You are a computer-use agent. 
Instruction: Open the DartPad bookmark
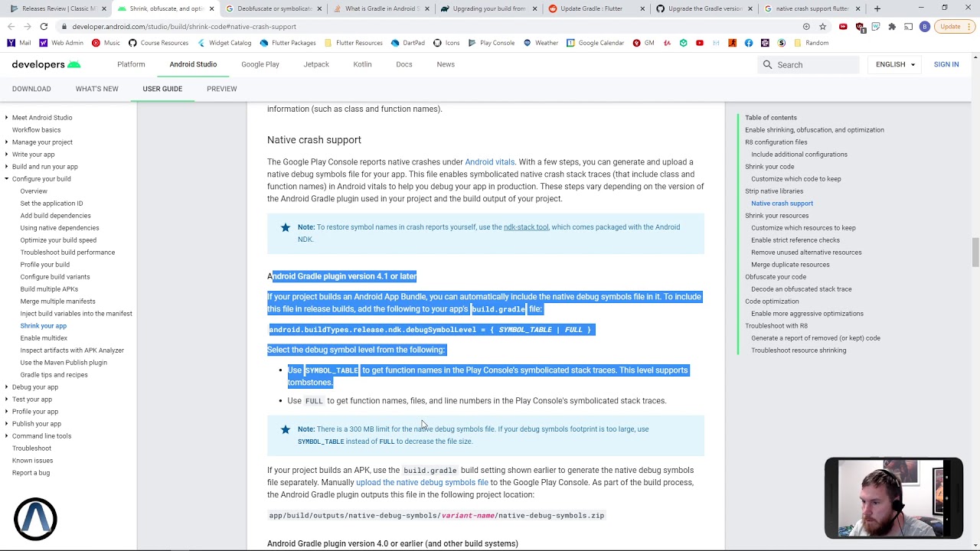[x=407, y=43]
